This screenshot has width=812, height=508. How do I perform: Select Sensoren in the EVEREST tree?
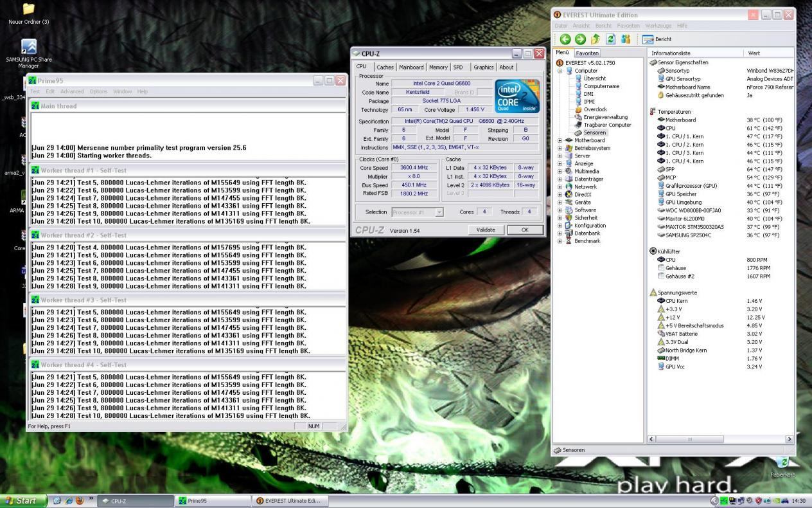click(594, 132)
